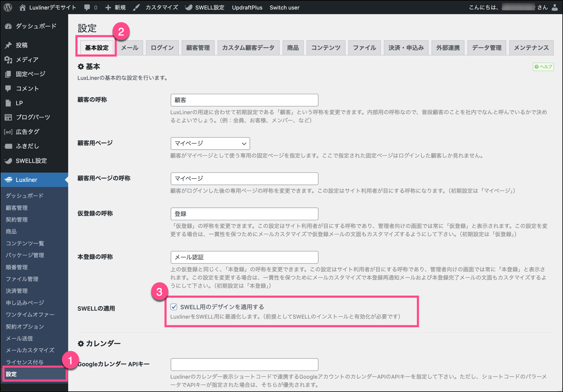This screenshot has height=392, width=563.
Task: Toggle SWELL用のデザインを適用する checkbox
Action: (174, 307)
